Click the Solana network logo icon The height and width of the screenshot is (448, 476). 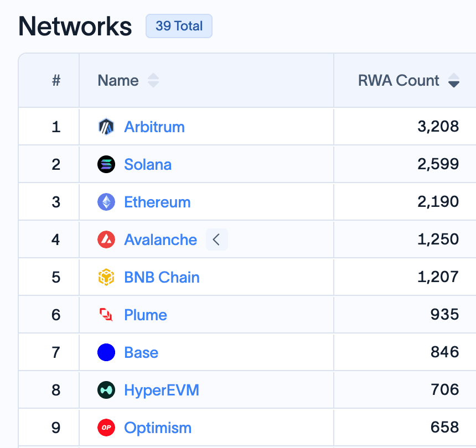[106, 164]
